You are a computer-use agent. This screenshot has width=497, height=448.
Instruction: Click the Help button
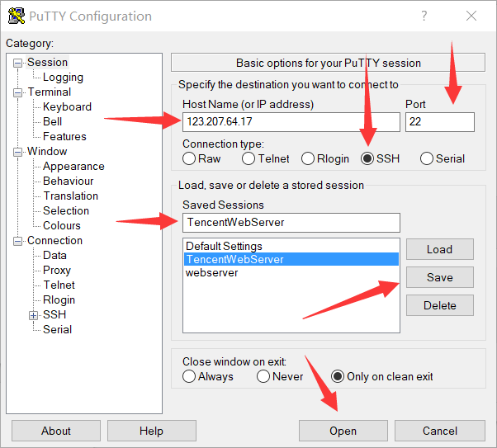point(152,431)
